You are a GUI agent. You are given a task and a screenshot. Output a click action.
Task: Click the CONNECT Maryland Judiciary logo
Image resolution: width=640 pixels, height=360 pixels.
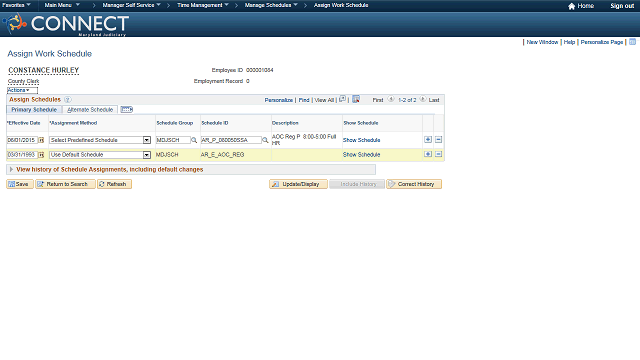click(x=67, y=24)
